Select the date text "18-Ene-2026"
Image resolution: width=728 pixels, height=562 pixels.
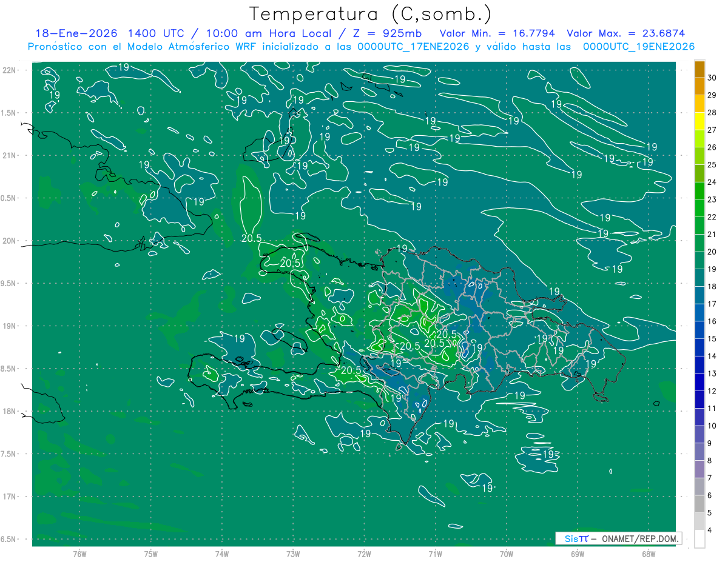click(76, 33)
